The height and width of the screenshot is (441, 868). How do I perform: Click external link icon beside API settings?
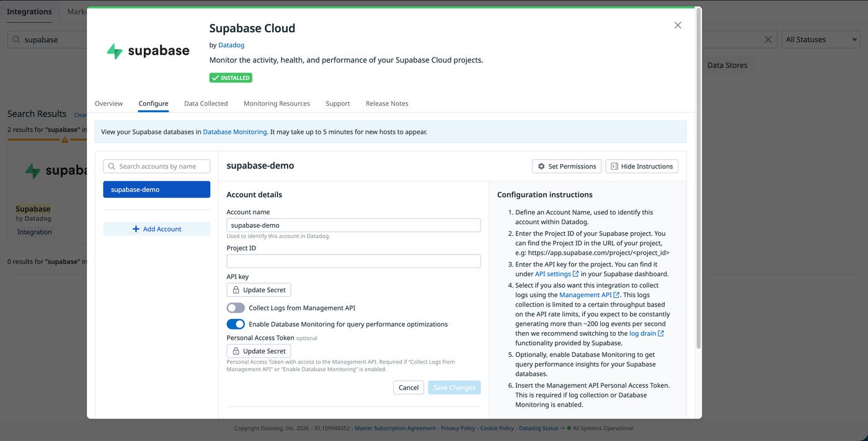coord(576,274)
